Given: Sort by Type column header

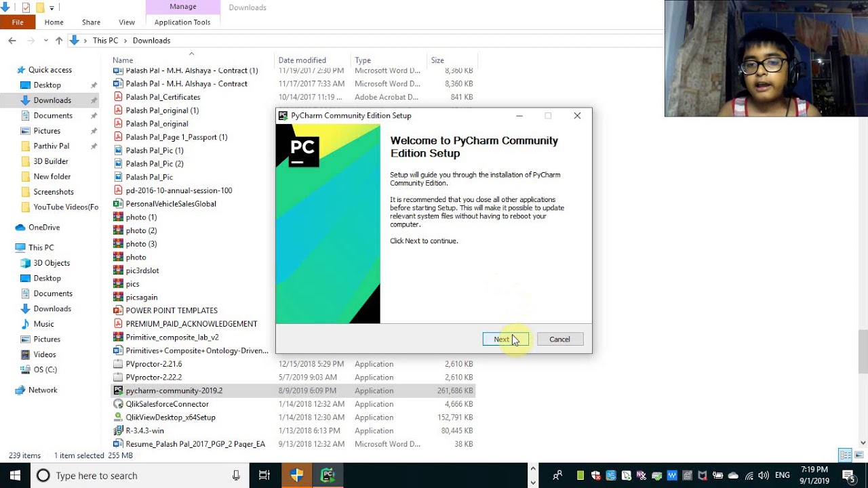Looking at the screenshot, I should click(x=363, y=60).
